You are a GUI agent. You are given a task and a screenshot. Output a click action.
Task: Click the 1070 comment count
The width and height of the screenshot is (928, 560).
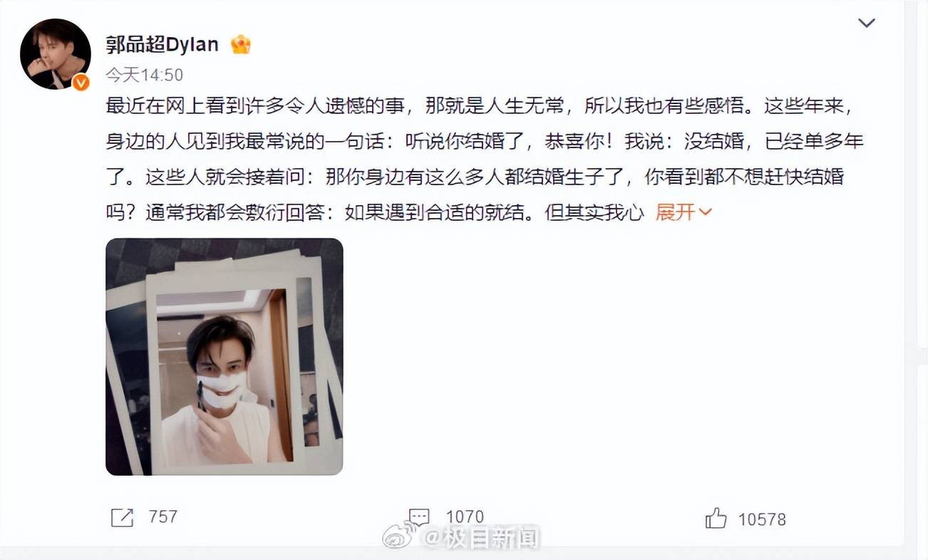click(465, 517)
